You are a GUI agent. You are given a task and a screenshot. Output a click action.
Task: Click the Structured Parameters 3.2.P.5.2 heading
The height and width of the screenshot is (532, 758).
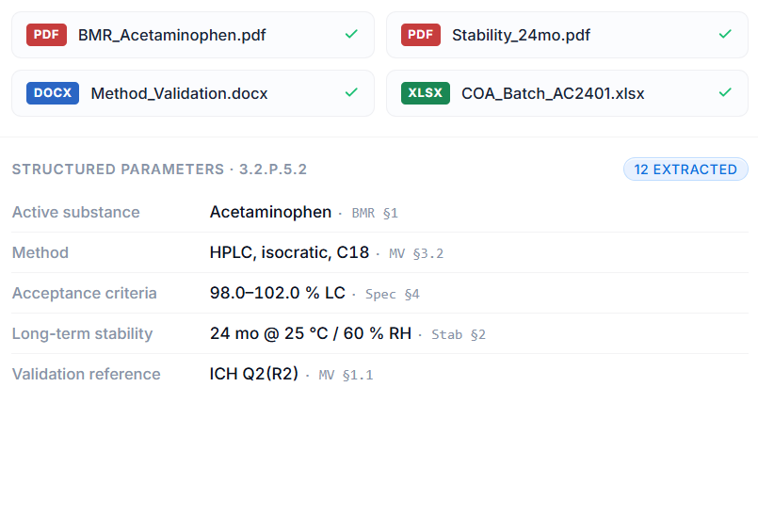tap(159, 169)
